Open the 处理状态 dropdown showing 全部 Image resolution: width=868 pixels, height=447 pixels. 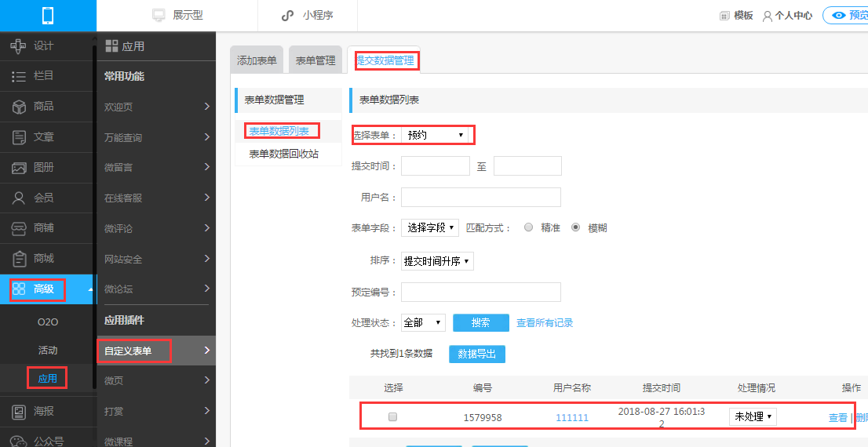click(423, 322)
